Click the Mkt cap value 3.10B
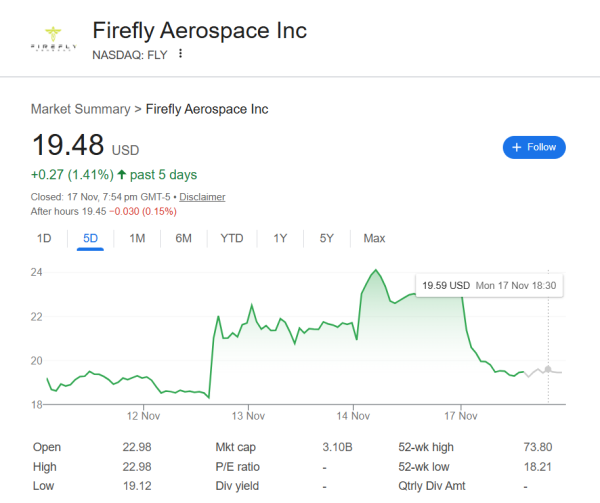This screenshot has height=503, width=600. coord(339,447)
